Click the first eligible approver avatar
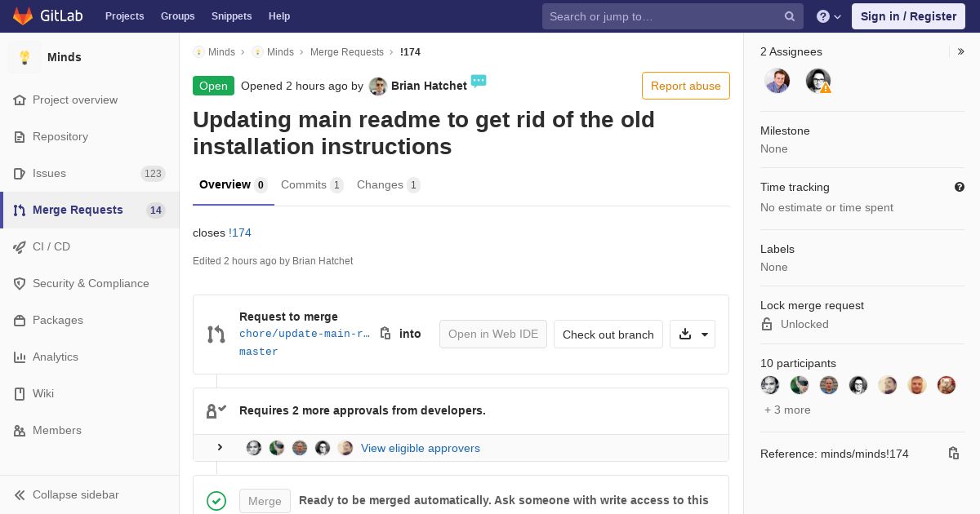The width and height of the screenshot is (980, 514). coord(254,448)
